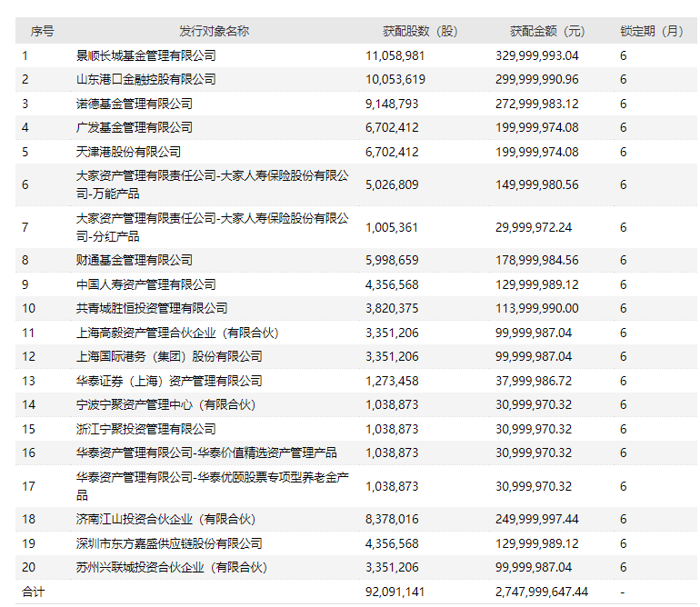Select 济南江山投资合伙企业 cell

(165, 520)
